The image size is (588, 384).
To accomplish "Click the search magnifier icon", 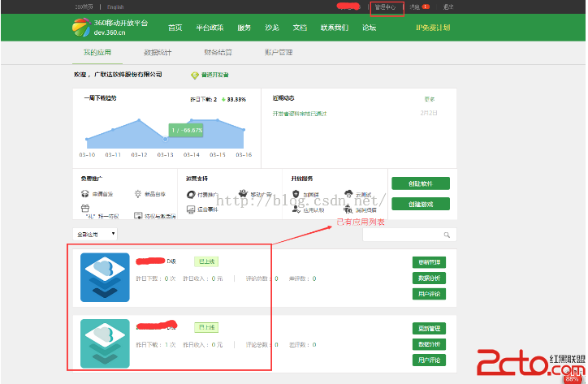I will point(447,235).
